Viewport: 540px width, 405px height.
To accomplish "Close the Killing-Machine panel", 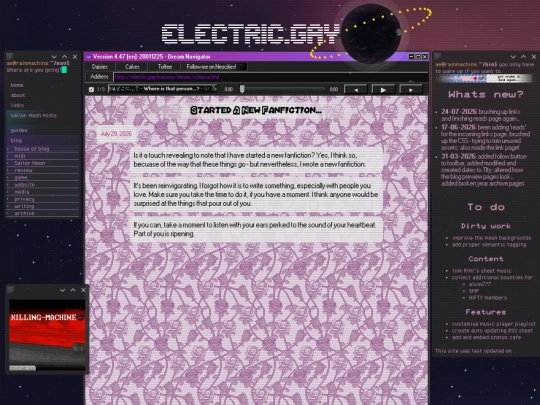I will point(83,290).
